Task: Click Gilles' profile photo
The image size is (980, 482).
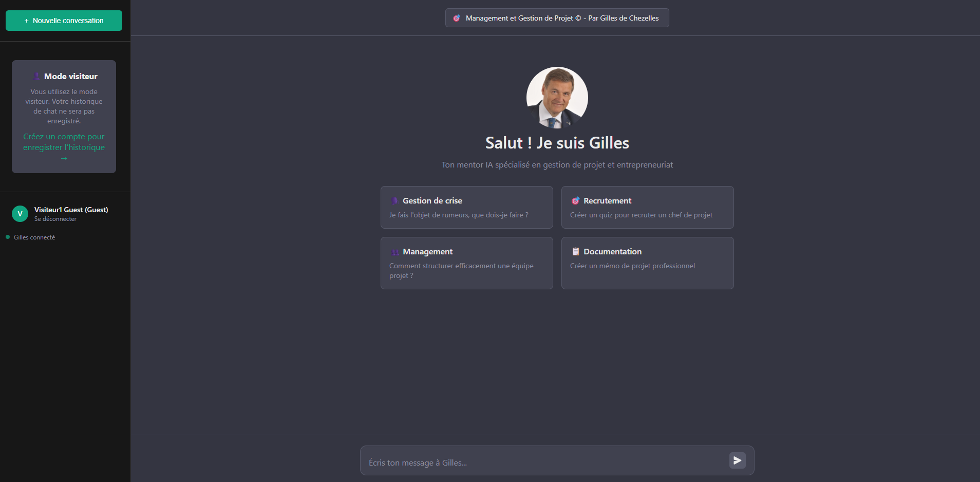Action: pos(557,97)
